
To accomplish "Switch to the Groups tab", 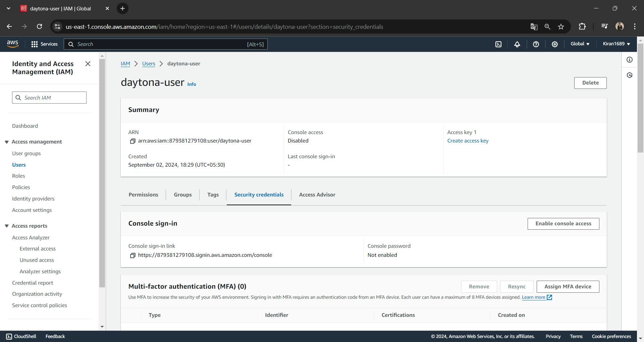I will (x=183, y=195).
